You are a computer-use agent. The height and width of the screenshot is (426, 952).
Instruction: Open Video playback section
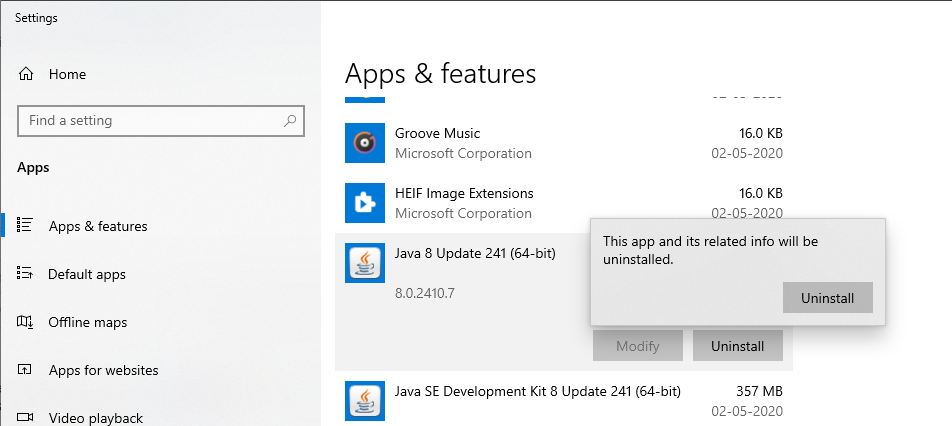pos(95,418)
